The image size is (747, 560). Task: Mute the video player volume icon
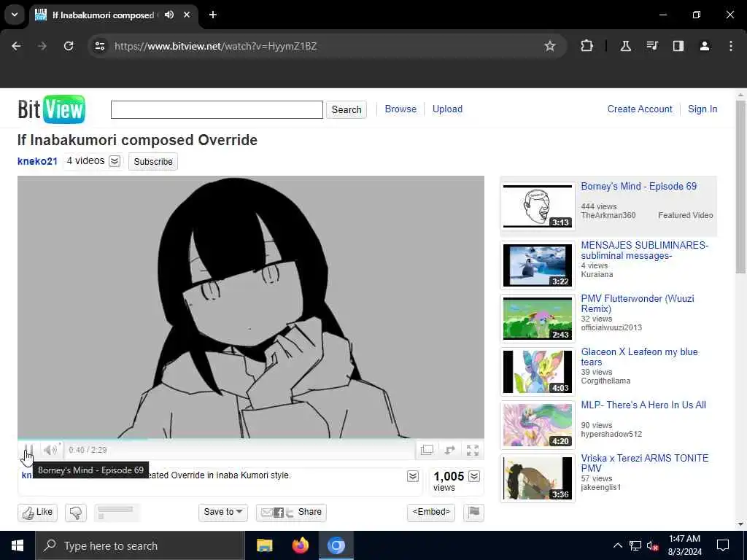[50, 450]
